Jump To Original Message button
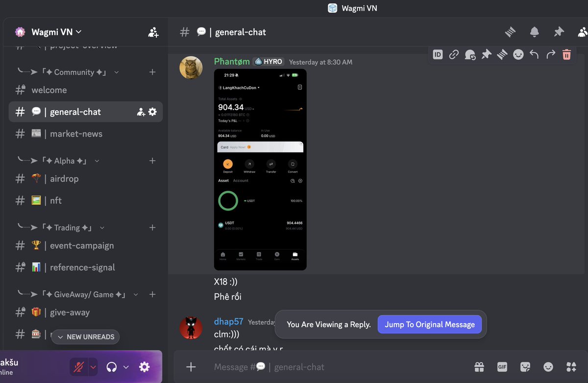The width and height of the screenshot is (588, 383). 430,324
